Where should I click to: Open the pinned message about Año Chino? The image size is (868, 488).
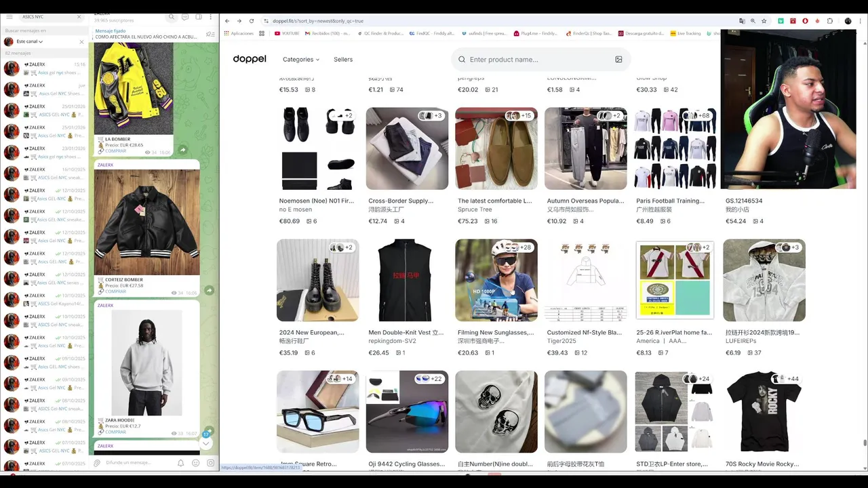[x=146, y=34]
